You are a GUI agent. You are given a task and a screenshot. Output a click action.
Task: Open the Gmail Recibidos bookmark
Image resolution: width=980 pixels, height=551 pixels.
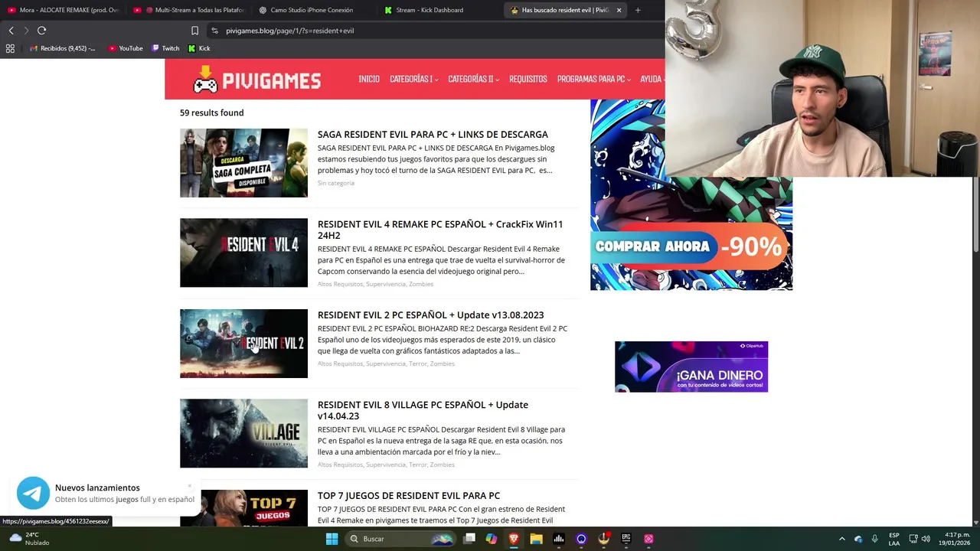coord(63,48)
